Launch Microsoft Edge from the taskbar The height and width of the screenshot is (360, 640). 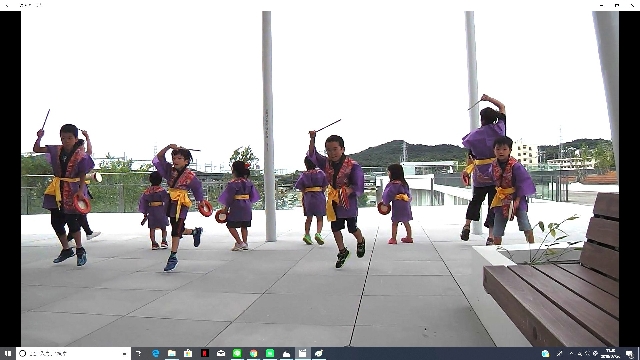(x=156, y=353)
